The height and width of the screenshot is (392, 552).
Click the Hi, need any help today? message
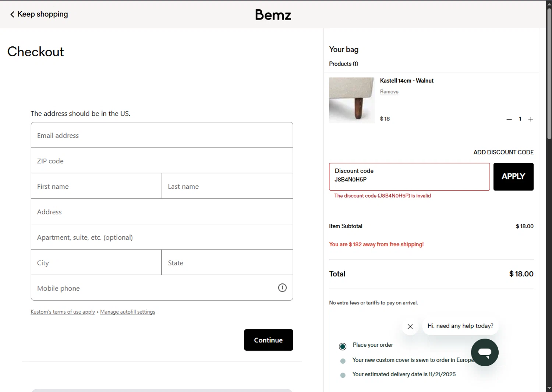pos(460,326)
